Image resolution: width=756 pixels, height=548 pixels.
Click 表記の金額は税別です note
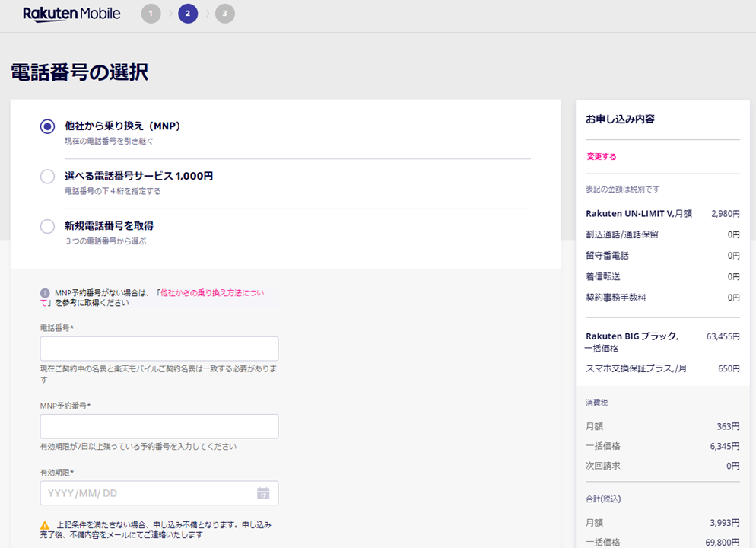point(622,189)
